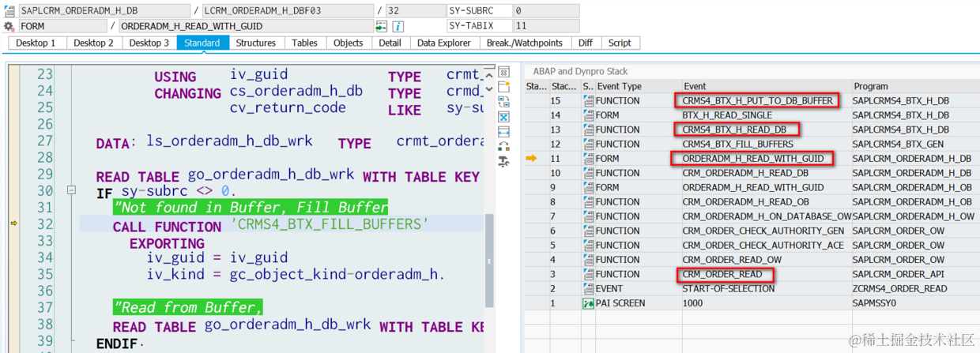
Task: Click the ORDERADM_H_READ_WITH_GUID form name field
Action: coord(246,26)
